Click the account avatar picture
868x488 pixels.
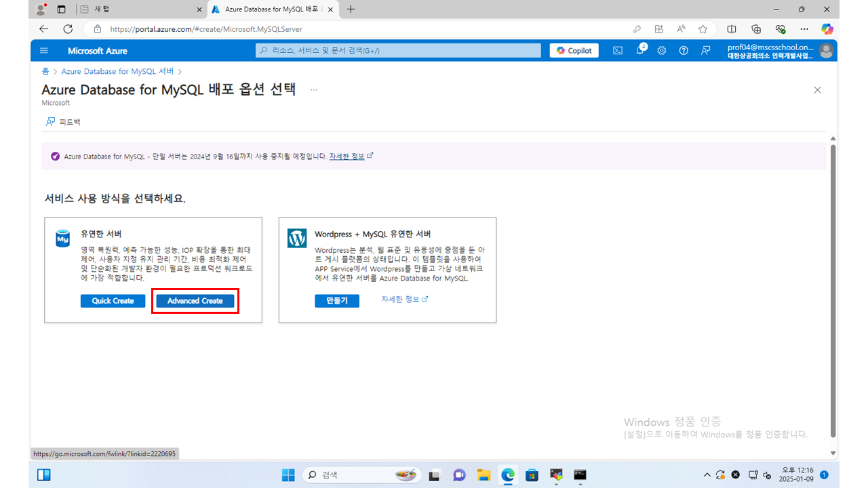click(826, 51)
